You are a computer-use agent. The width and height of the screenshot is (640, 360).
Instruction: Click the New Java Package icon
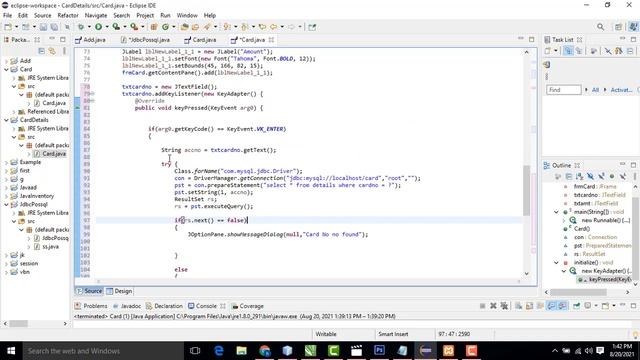(x=154, y=27)
